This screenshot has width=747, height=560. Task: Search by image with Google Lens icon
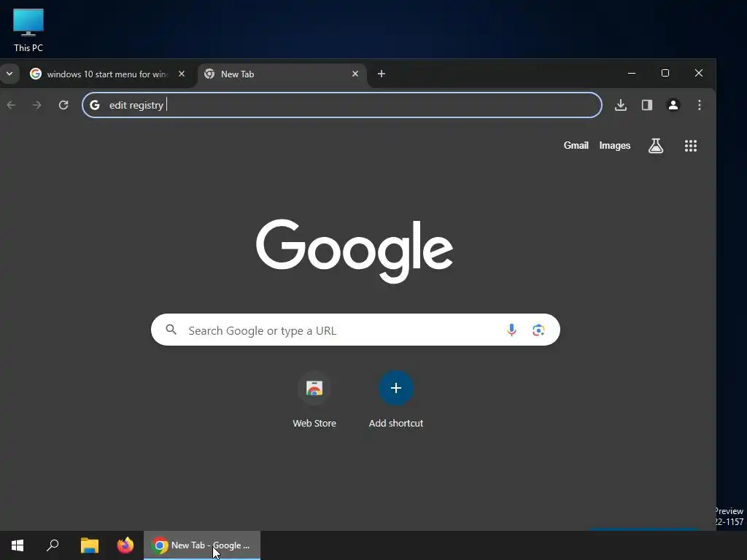[x=538, y=330]
